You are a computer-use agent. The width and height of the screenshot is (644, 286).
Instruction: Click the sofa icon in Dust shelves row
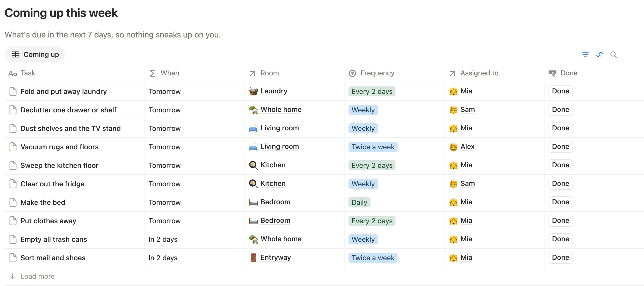[x=253, y=128]
